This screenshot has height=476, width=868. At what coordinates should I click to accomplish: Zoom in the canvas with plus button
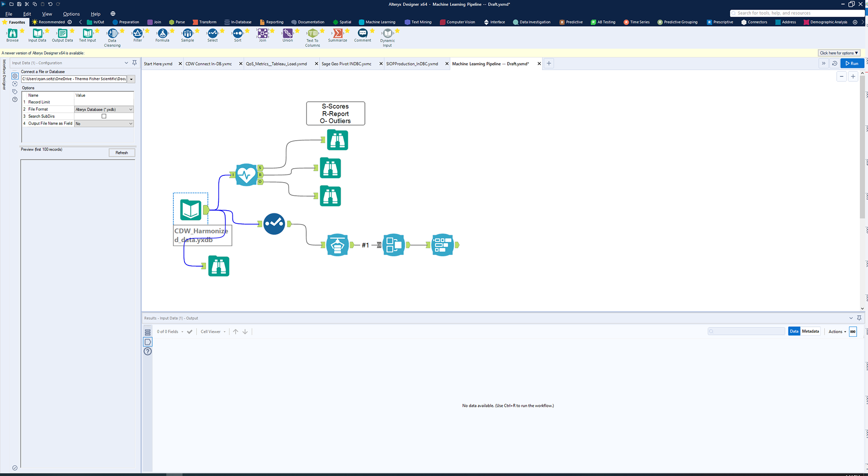853,76
